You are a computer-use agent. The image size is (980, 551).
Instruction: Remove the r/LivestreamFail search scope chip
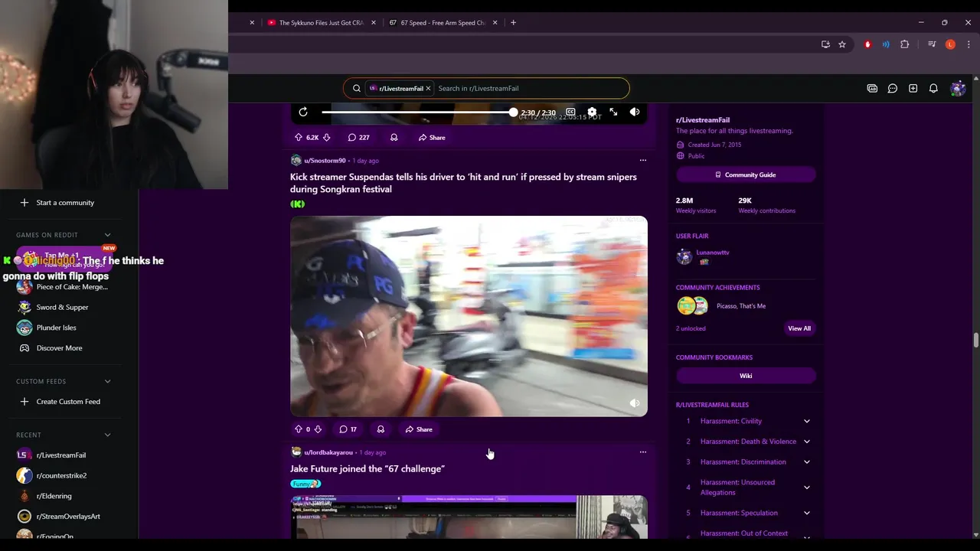point(428,88)
